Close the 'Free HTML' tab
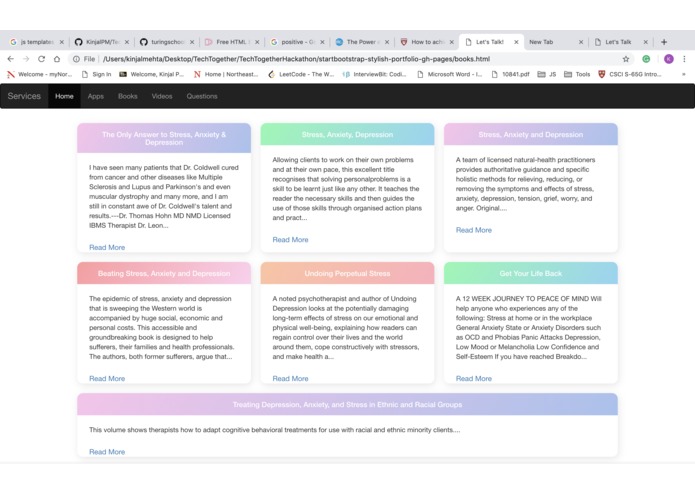Viewport: 695px width, 494px height. point(257,42)
